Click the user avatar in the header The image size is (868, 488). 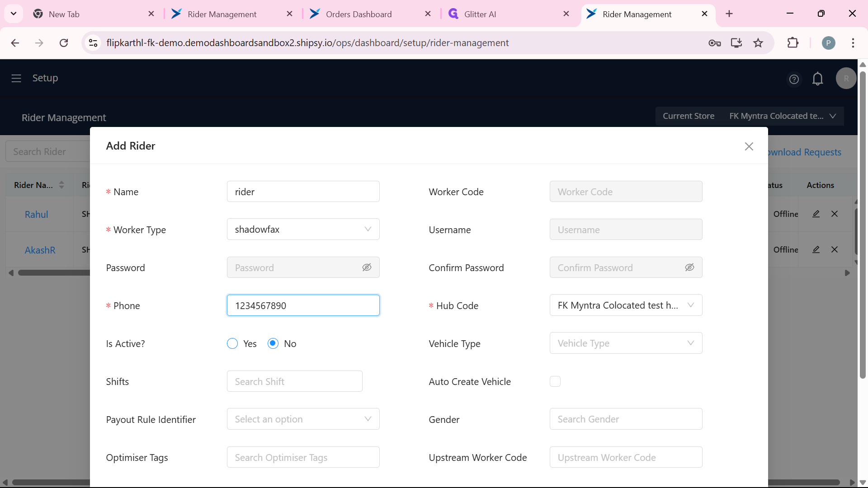(846, 79)
